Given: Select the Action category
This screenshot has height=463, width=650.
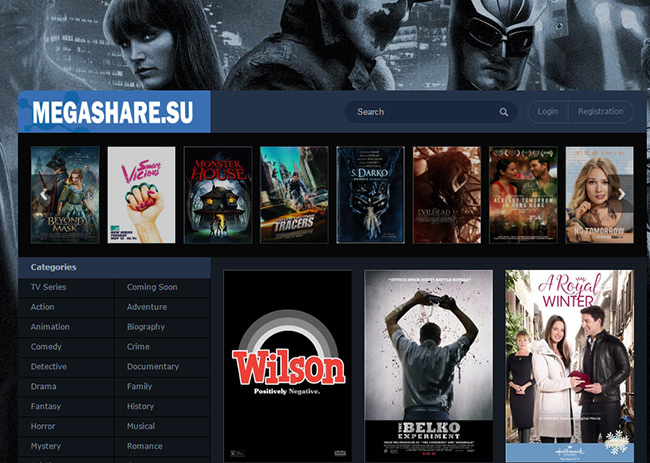Looking at the screenshot, I should click(x=65, y=307).
